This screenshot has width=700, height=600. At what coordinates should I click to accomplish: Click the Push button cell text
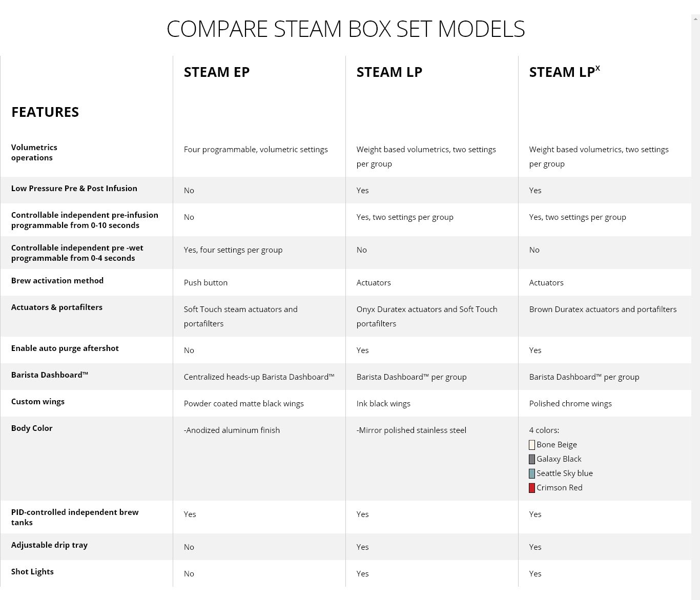pyautogui.click(x=205, y=283)
